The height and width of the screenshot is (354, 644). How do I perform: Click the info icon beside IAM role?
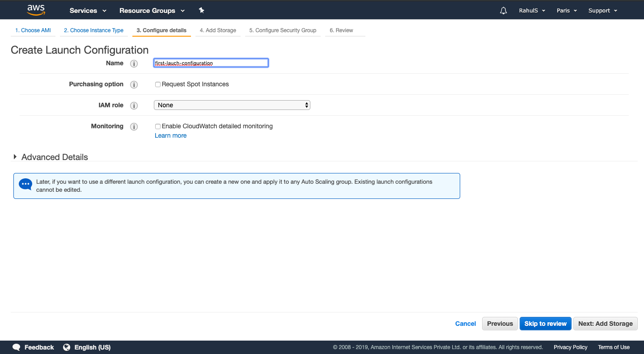point(134,105)
